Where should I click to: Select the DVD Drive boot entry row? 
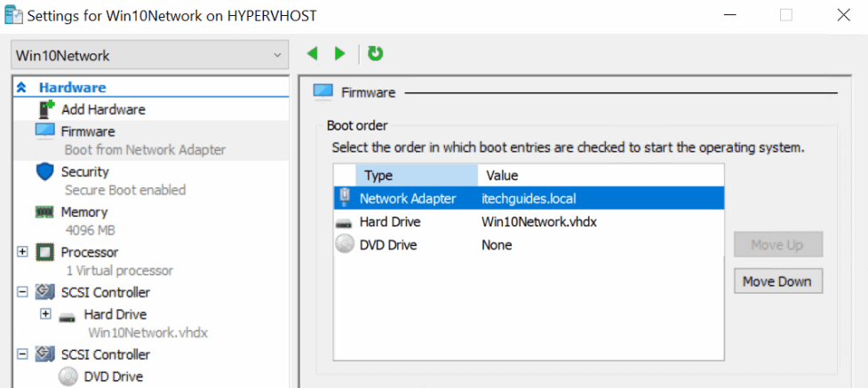click(x=529, y=245)
